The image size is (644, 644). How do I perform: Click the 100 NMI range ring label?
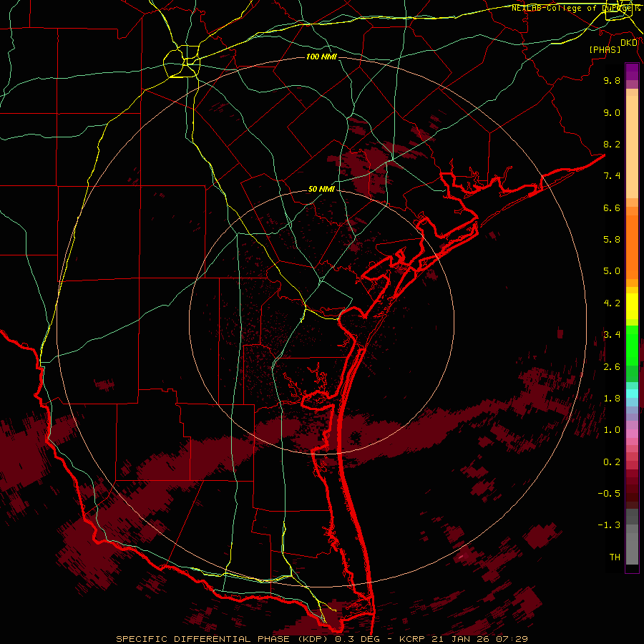pyautogui.click(x=321, y=57)
